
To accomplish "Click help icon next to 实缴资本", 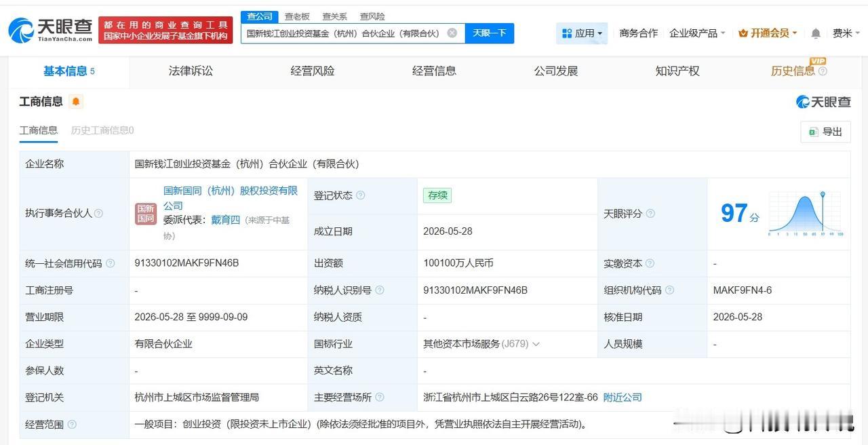I will tap(650, 263).
